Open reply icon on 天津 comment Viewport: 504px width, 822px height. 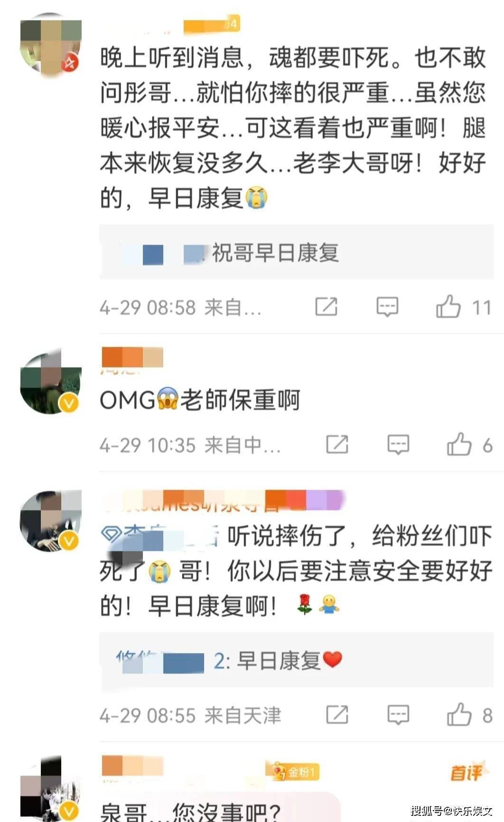398,715
